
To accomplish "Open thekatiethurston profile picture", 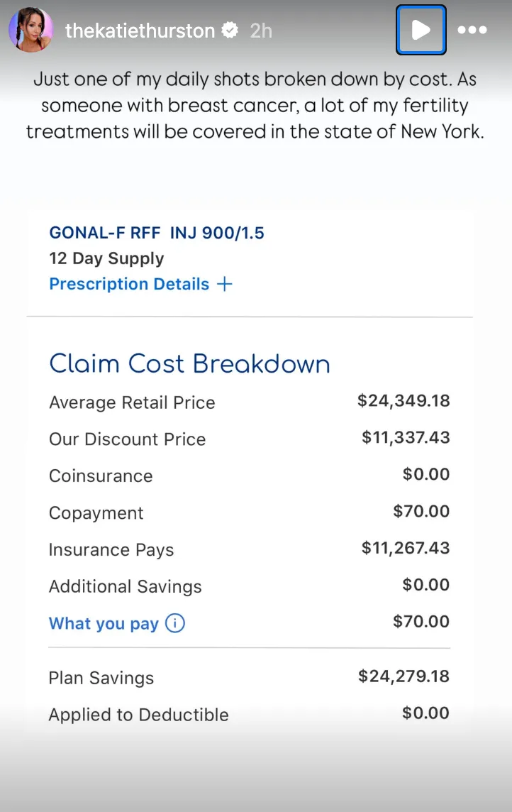I will [x=30, y=30].
